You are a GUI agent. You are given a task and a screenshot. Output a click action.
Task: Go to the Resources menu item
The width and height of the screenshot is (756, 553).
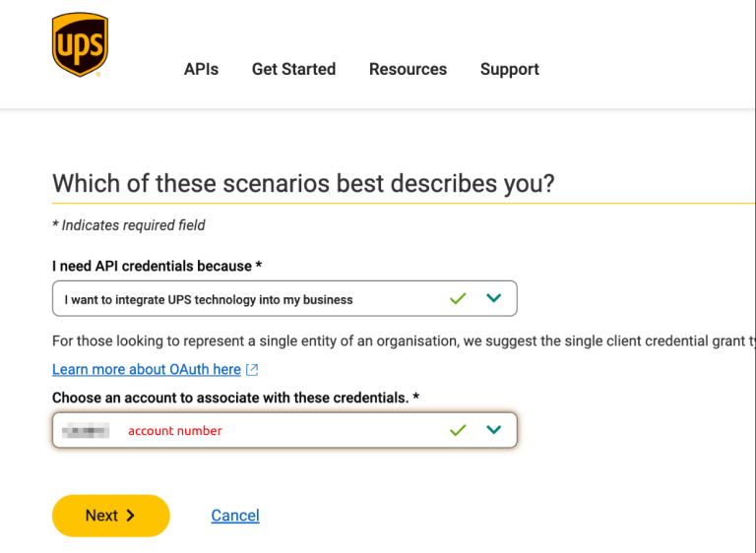tap(408, 69)
